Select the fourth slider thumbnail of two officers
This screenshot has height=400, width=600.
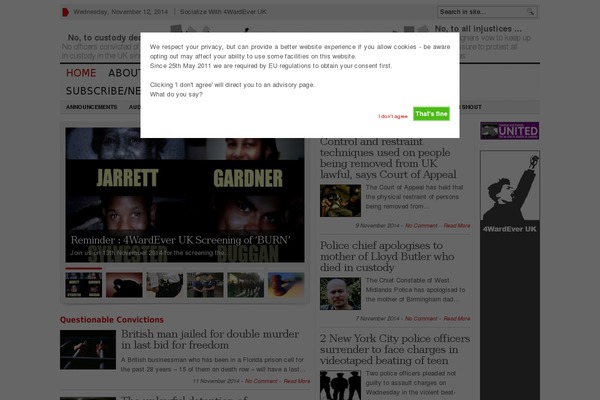pyautogui.click(x=205, y=285)
